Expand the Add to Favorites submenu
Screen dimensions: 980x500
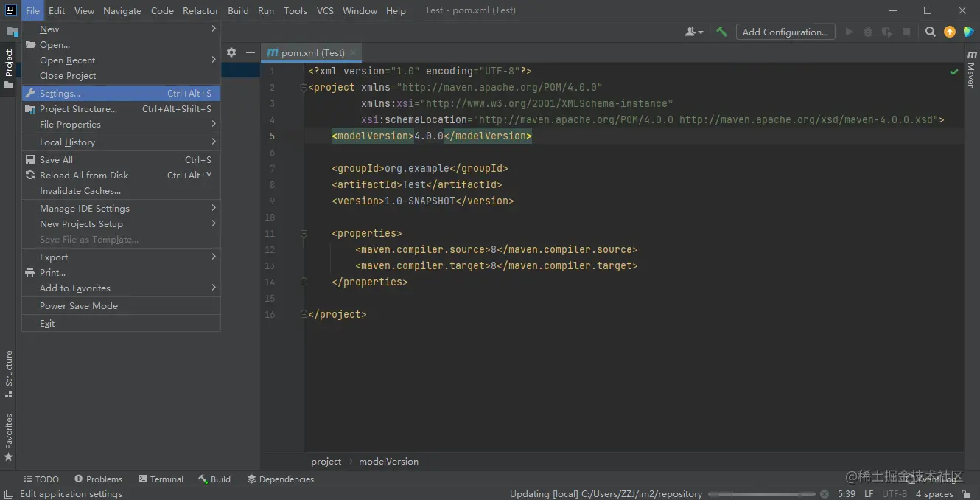pyautogui.click(x=122, y=288)
